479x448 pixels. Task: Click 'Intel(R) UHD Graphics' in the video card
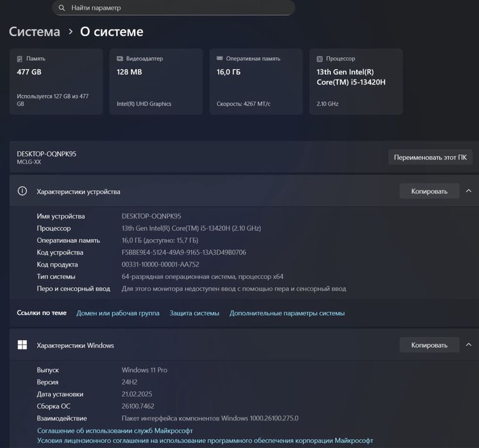[x=144, y=104]
